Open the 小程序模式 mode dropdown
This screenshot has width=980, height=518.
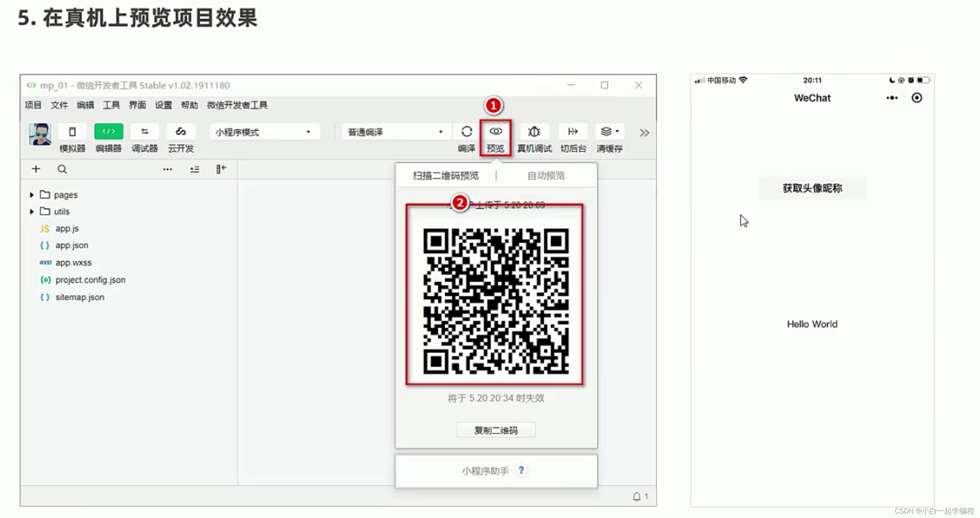point(264,132)
